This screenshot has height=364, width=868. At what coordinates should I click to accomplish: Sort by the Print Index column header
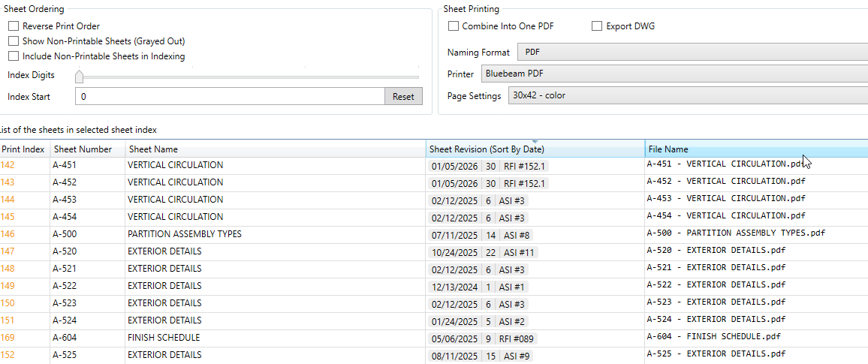(x=23, y=149)
